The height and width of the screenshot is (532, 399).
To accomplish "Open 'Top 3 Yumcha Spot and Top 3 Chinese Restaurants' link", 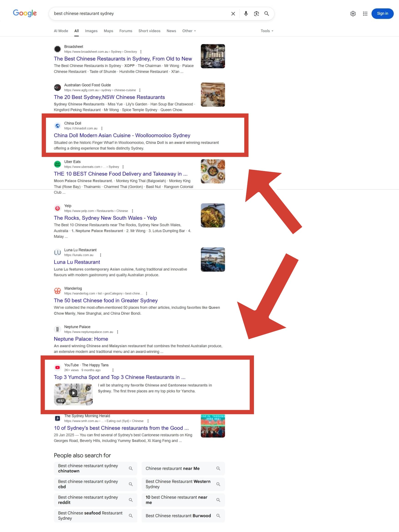I will click(x=120, y=377).
